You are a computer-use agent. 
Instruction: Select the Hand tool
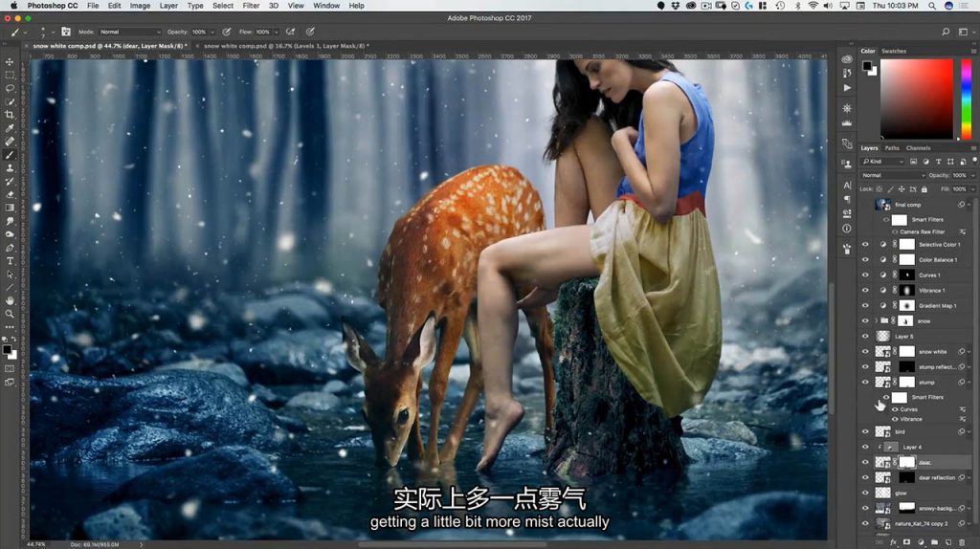point(10,300)
